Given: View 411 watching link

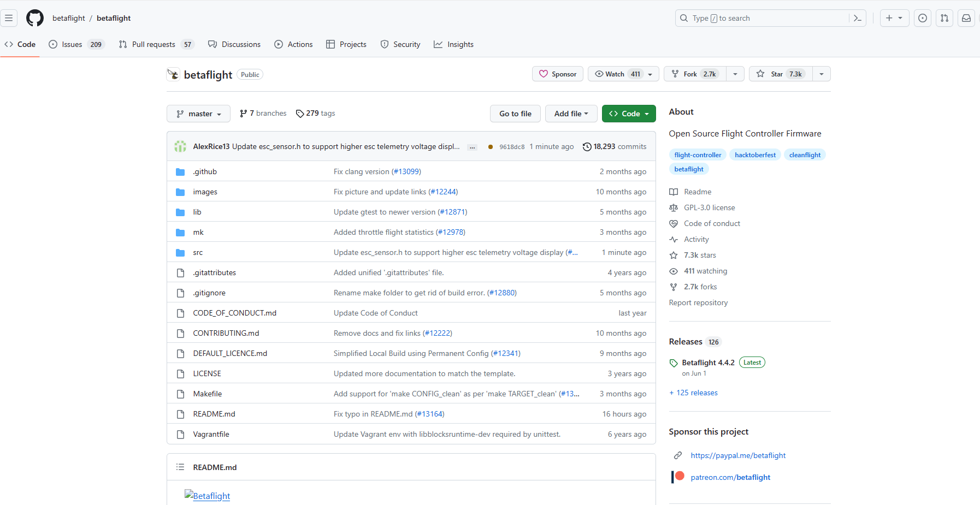Looking at the screenshot, I should [698, 271].
